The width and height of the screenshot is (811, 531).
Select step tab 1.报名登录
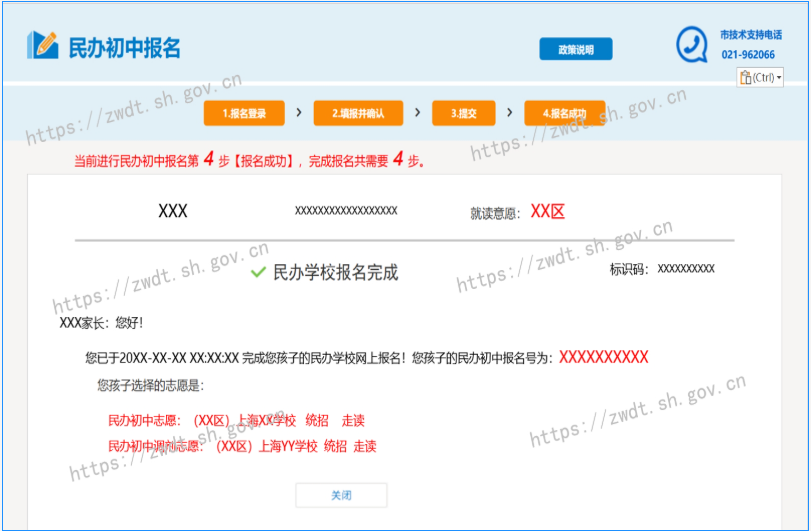244,114
